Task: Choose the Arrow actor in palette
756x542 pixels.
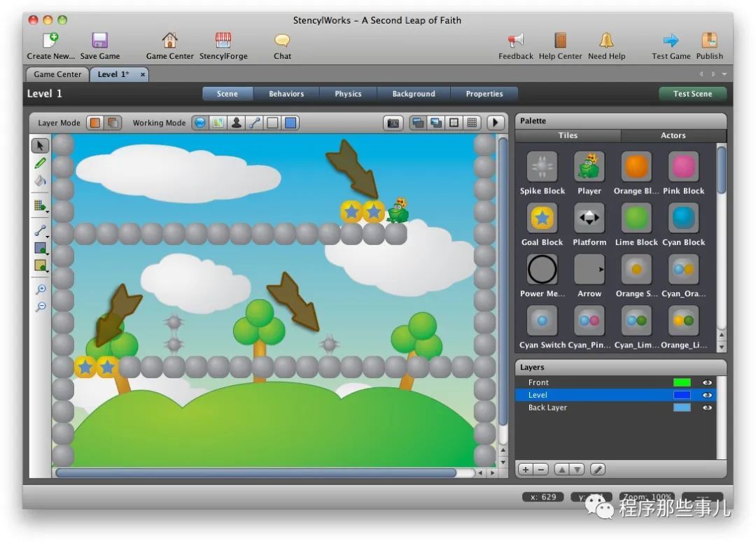Action: pyautogui.click(x=589, y=269)
